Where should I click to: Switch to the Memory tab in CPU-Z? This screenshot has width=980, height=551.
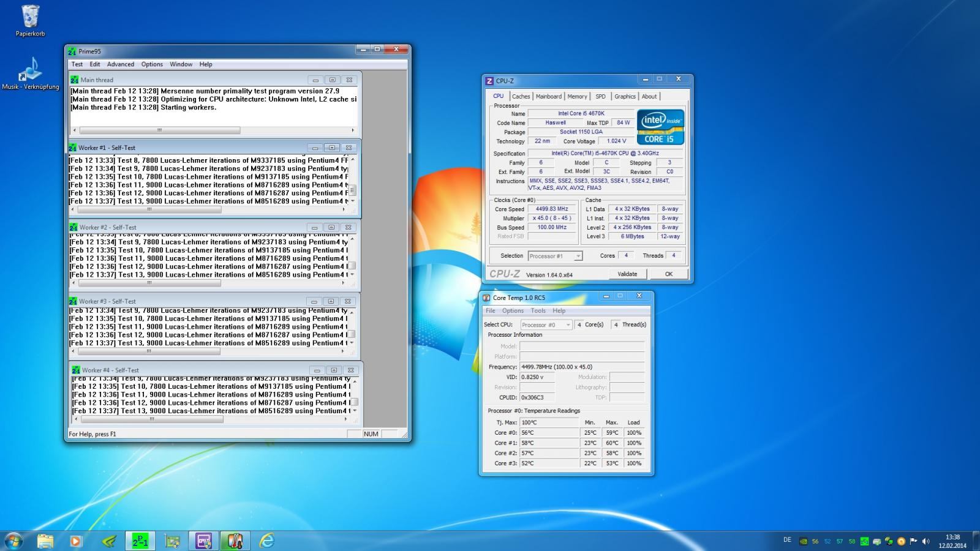pyautogui.click(x=577, y=96)
